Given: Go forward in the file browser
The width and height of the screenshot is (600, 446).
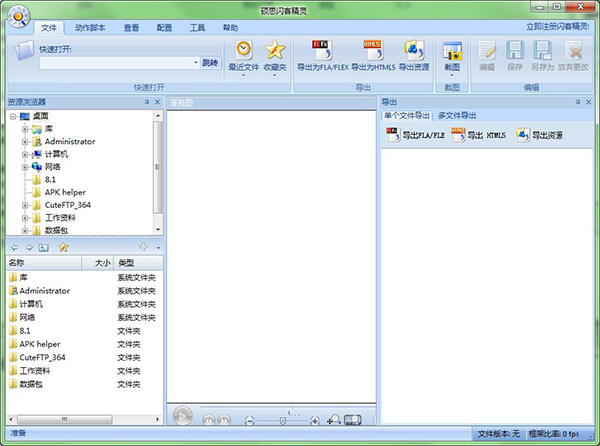Looking at the screenshot, I should [29, 247].
